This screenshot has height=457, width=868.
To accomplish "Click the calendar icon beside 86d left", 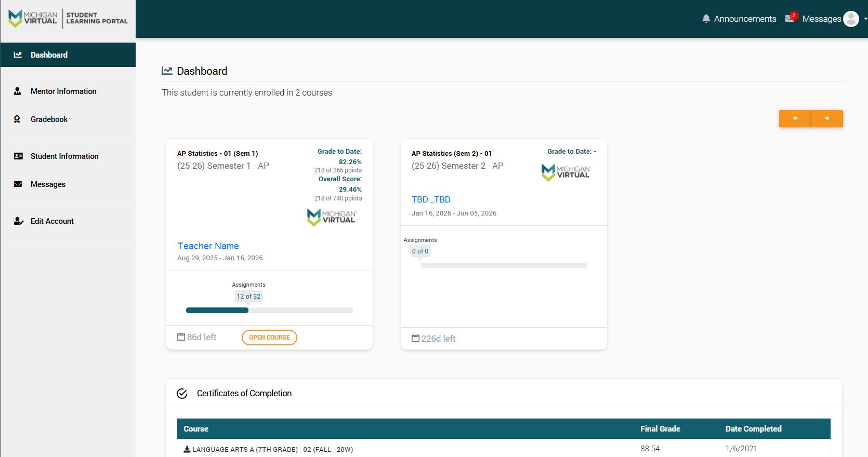I will pos(181,337).
